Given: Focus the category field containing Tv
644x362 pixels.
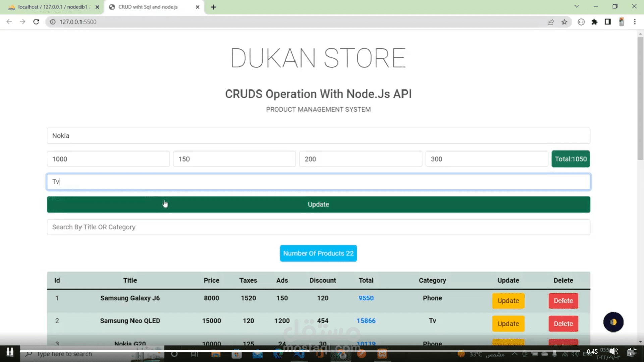Looking at the screenshot, I should pos(318,182).
